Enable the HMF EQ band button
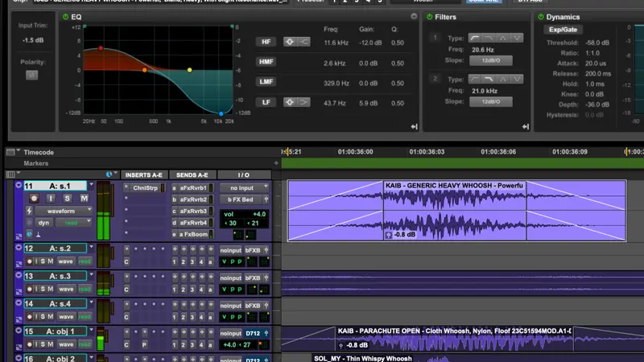 pyautogui.click(x=266, y=62)
